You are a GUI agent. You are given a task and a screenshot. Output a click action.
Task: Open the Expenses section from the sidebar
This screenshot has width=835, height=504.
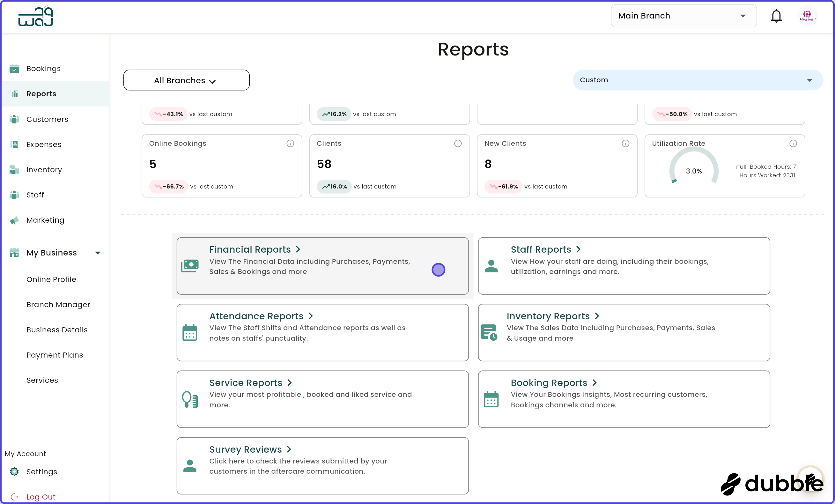pos(14,145)
